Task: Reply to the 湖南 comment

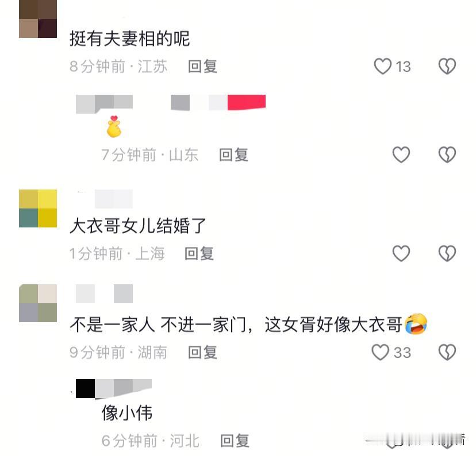Action: point(202,352)
